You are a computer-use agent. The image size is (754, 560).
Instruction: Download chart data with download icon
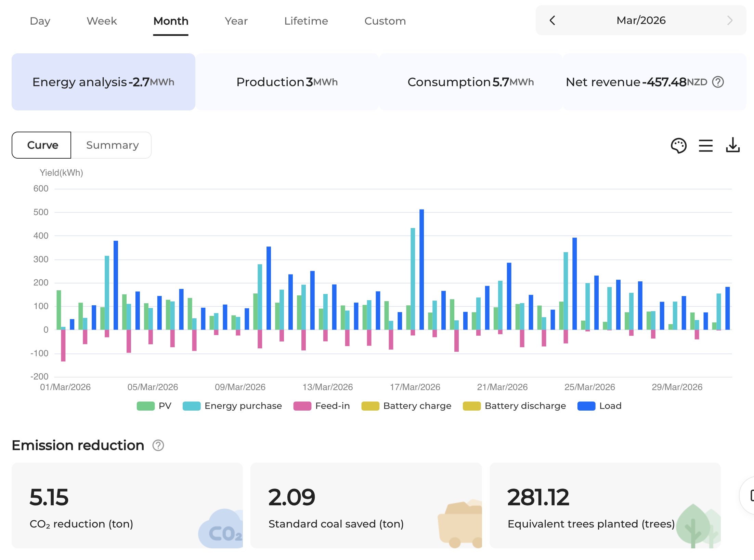732,145
